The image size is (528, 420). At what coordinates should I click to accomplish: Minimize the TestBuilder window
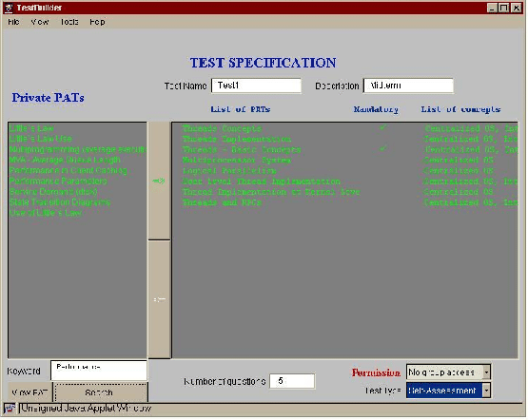pos(492,8)
